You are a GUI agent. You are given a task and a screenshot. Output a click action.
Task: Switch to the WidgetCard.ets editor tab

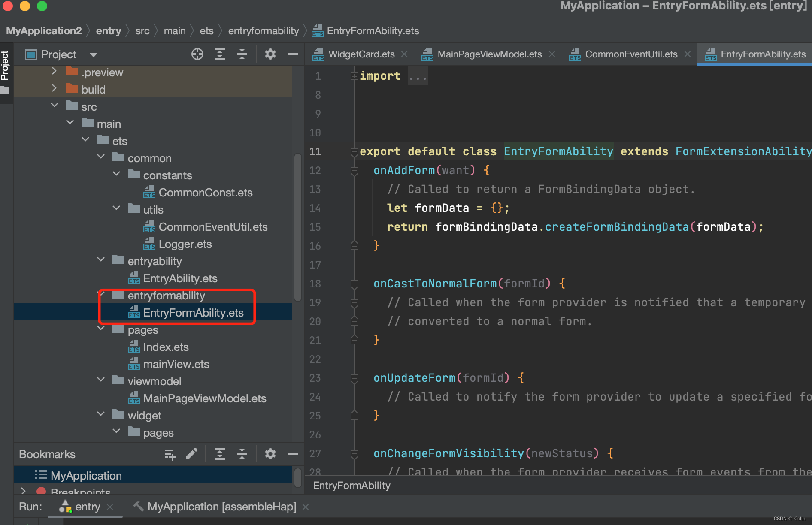[x=361, y=54]
